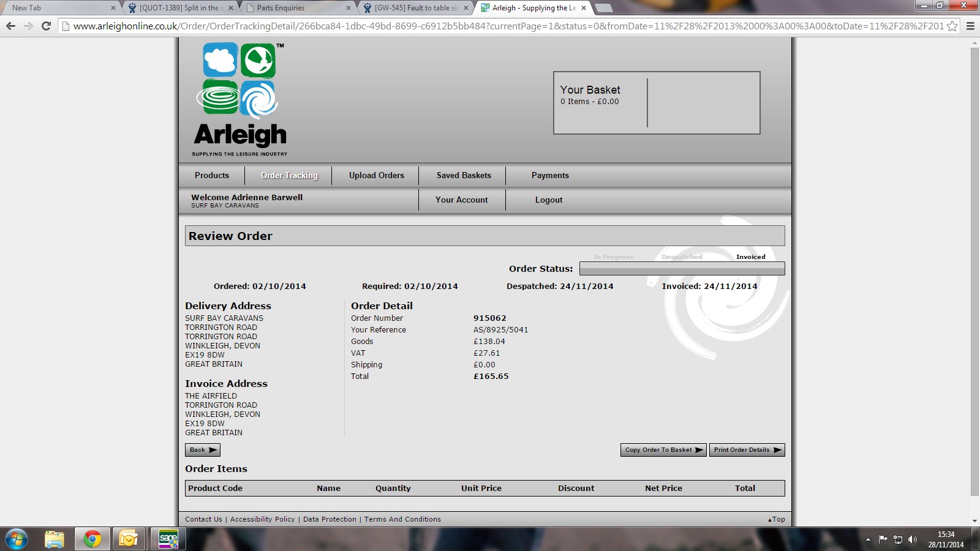
Task: Close the New Tab browser tab
Action: (113, 8)
